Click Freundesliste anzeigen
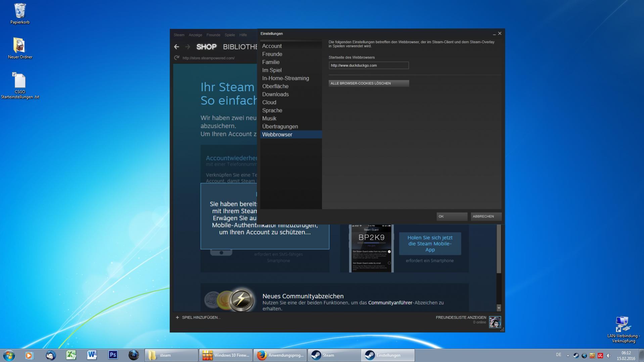Screen dimensions: 644x362 click(461, 317)
